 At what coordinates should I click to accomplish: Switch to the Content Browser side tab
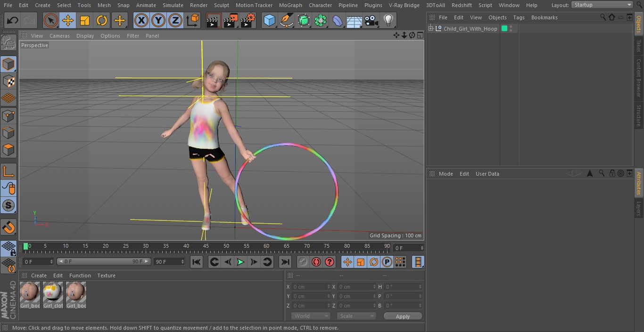click(639, 77)
